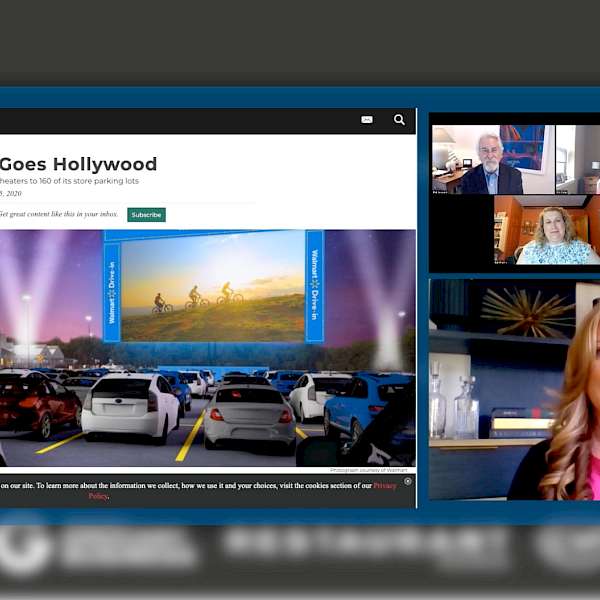Dismiss the cookie notice close icon

[x=408, y=481]
